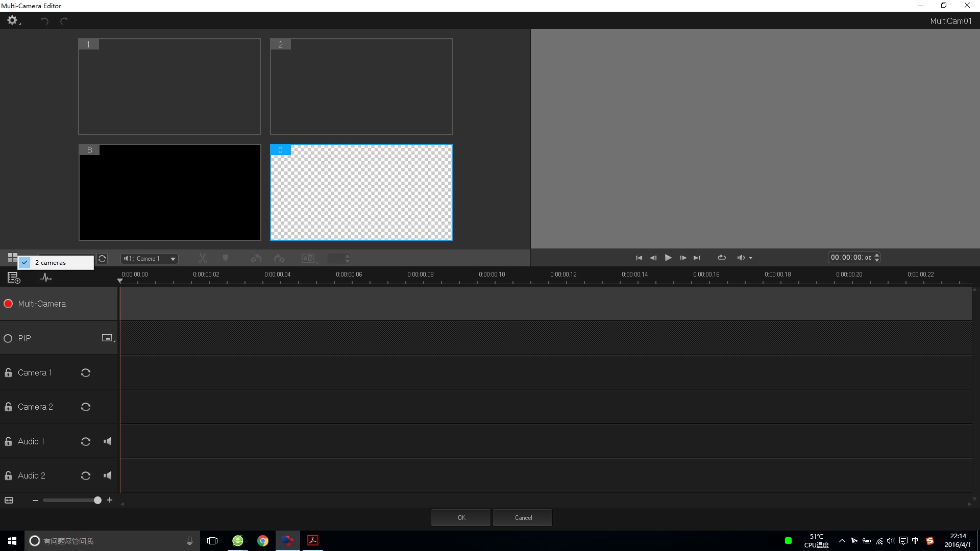Play the preview
The image size is (980, 551).
(668, 258)
